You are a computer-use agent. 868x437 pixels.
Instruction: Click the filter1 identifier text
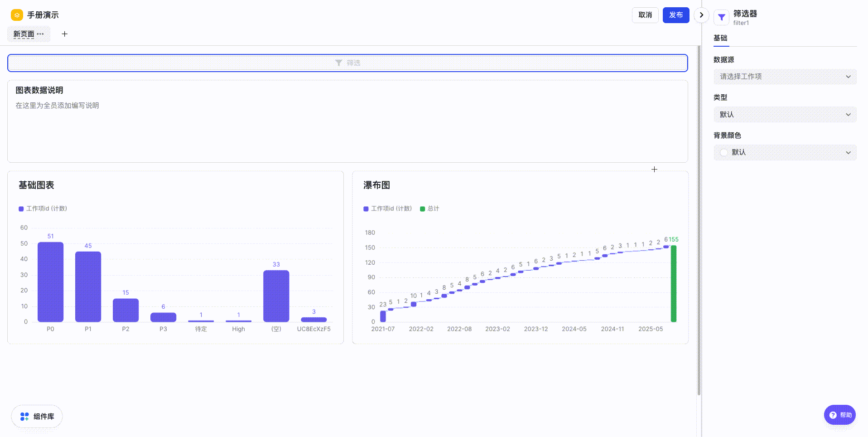(x=741, y=23)
